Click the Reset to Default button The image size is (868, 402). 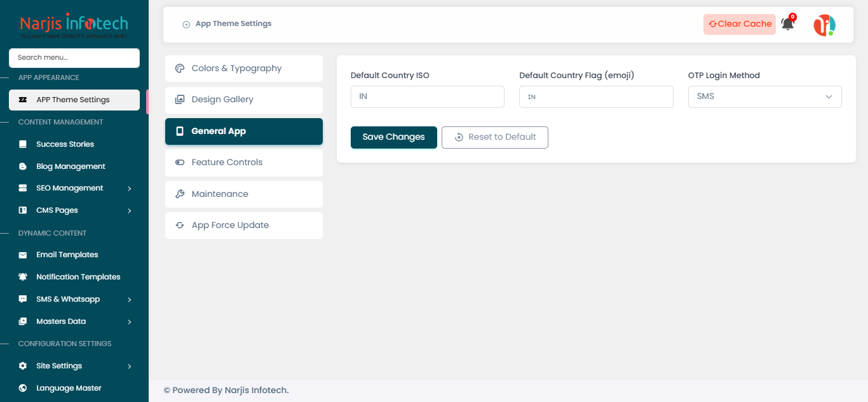[495, 137]
